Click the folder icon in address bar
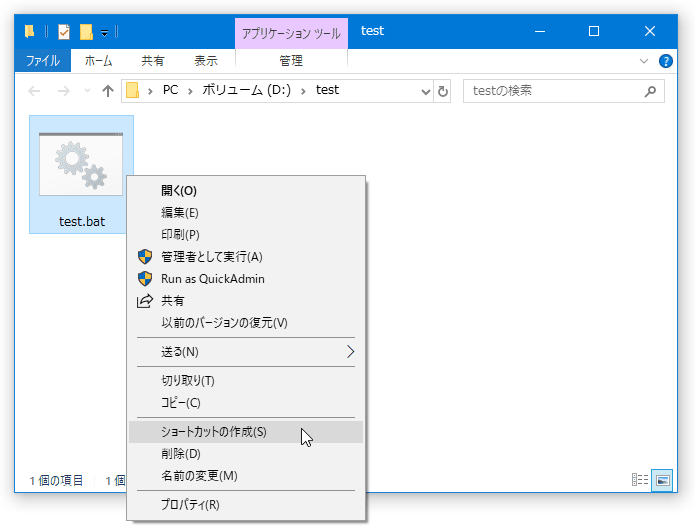695x531 pixels. point(133,90)
